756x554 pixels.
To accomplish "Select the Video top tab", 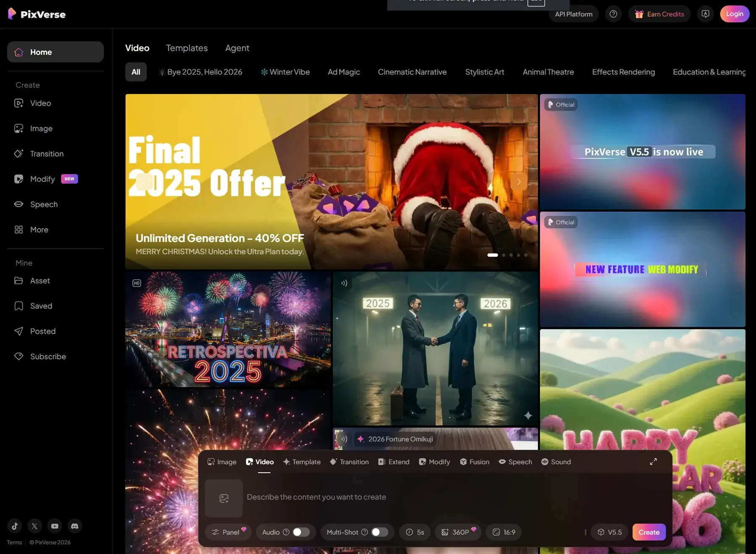I will point(137,48).
